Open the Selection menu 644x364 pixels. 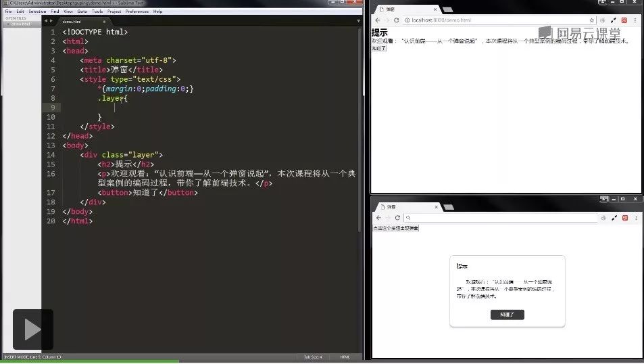[x=37, y=12]
